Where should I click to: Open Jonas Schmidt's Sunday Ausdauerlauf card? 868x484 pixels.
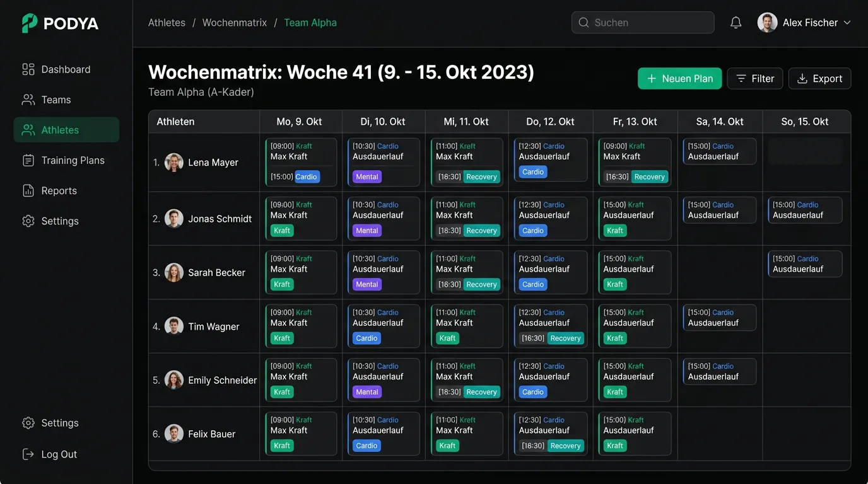coord(805,210)
